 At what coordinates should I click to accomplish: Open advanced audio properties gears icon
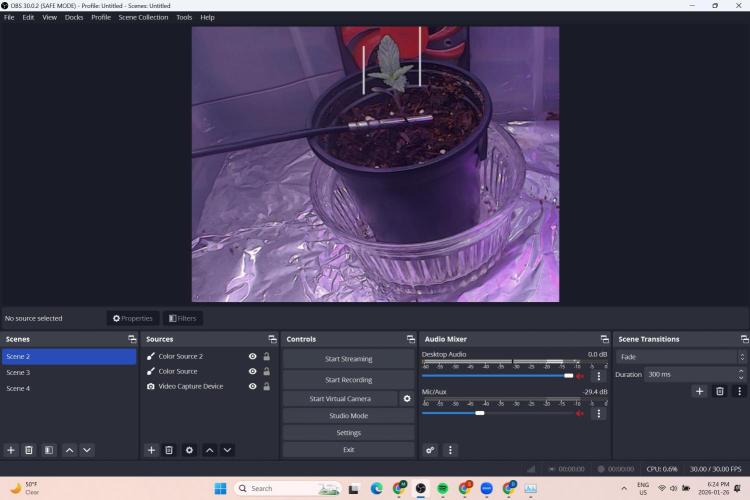(431, 450)
